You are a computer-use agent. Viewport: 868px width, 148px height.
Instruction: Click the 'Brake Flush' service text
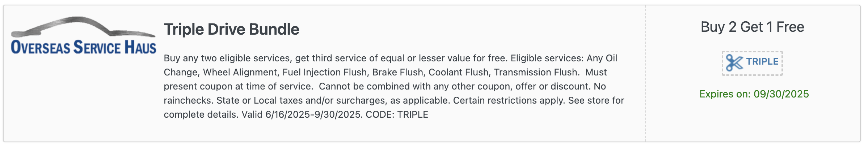point(397,72)
